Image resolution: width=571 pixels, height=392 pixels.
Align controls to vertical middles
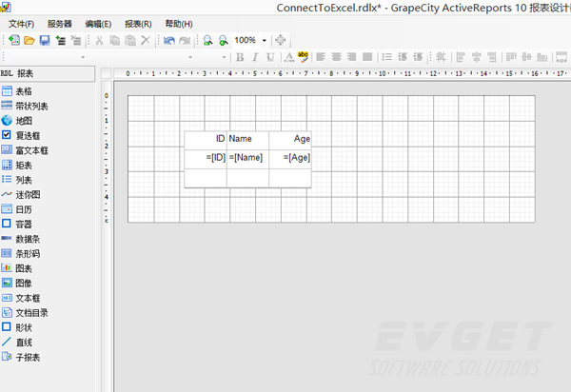tap(526, 57)
